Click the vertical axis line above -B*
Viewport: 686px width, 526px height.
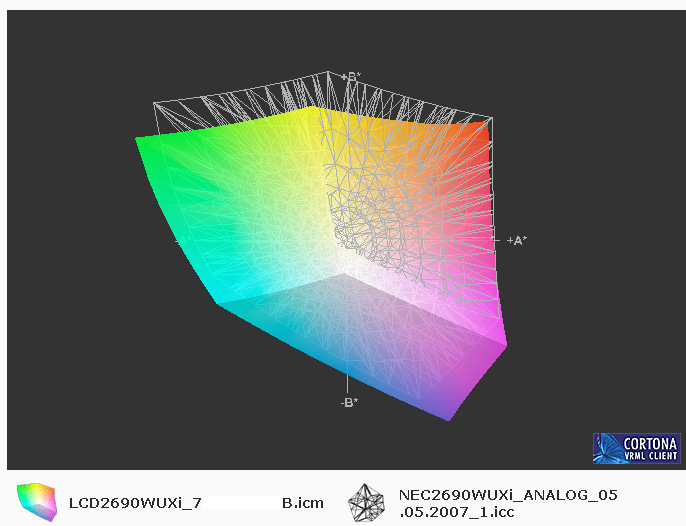[x=347, y=380]
